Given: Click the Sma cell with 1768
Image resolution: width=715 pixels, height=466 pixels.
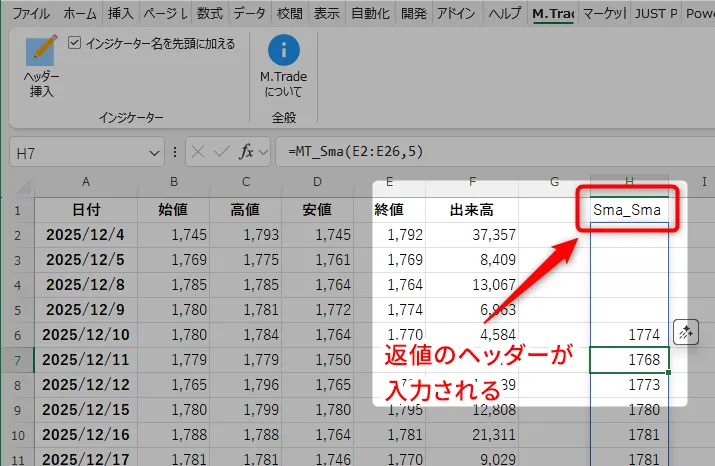Looking at the screenshot, I should (x=629, y=360).
